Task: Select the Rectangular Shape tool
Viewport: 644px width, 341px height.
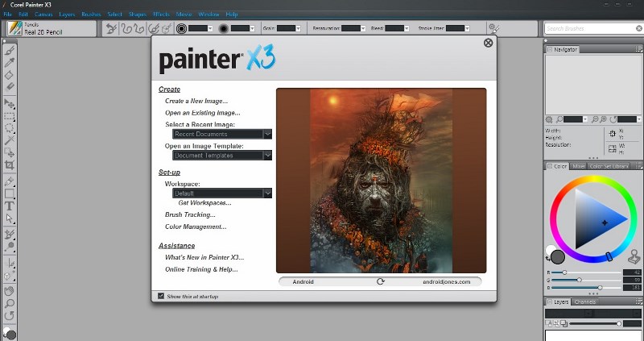Action: 10,193
